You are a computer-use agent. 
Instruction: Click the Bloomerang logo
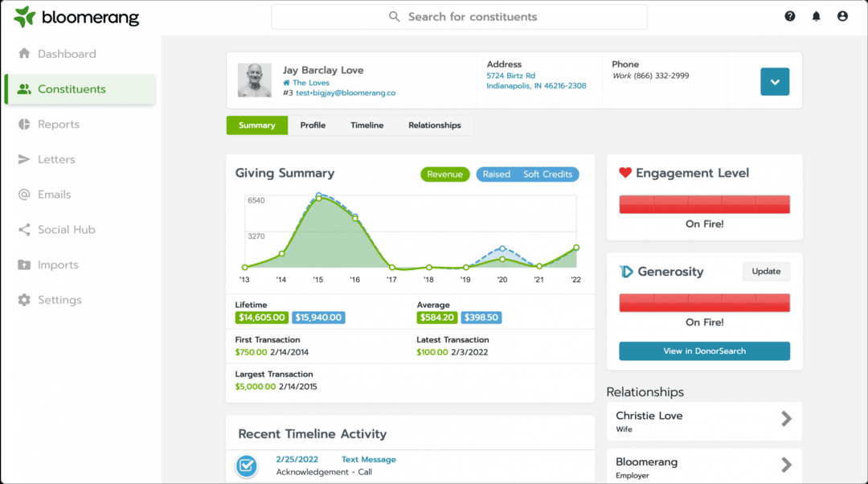pyautogui.click(x=76, y=17)
